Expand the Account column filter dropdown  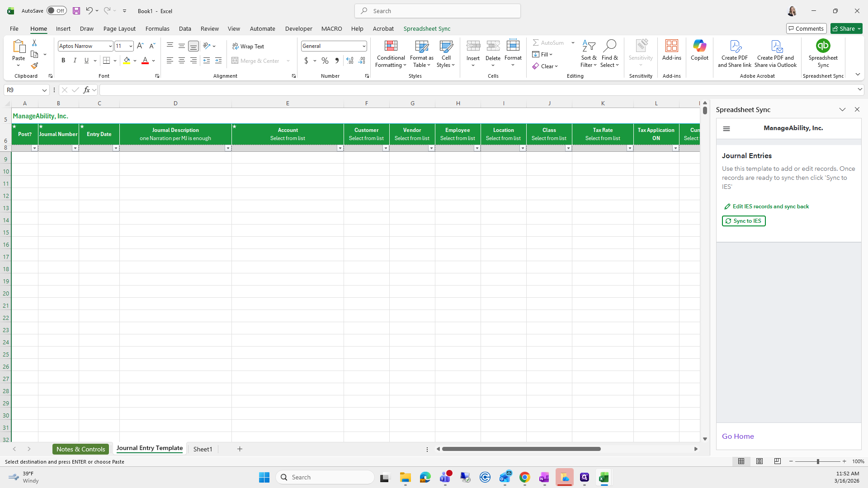click(340, 148)
